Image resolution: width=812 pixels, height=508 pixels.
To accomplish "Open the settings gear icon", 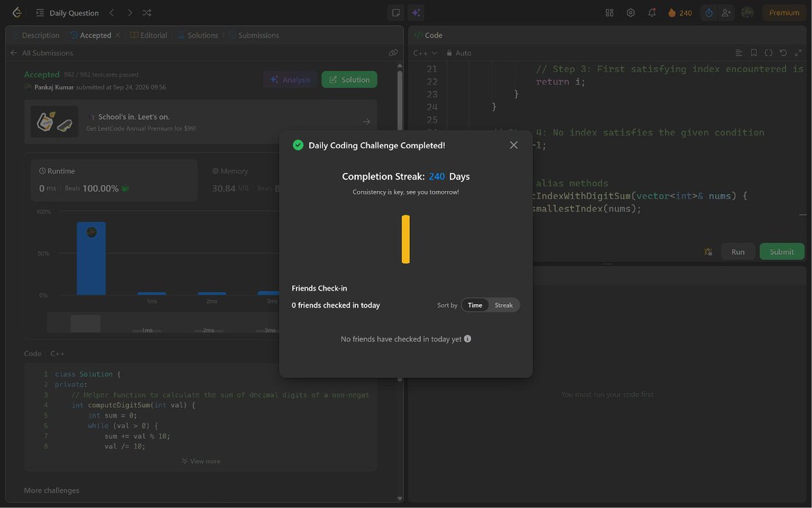I will [631, 13].
